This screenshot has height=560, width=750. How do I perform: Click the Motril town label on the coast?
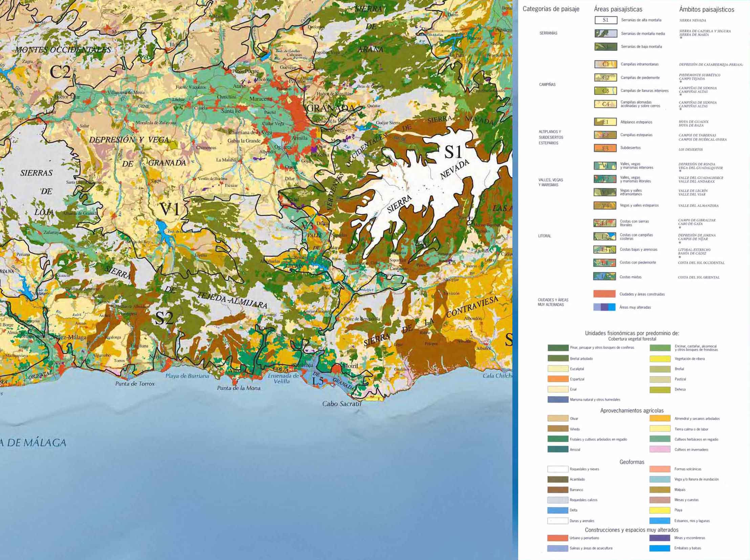tap(351, 366)
